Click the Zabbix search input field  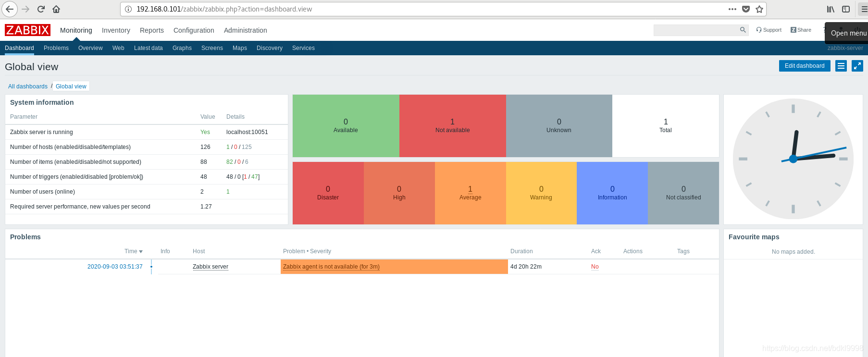tap(696, 30)
